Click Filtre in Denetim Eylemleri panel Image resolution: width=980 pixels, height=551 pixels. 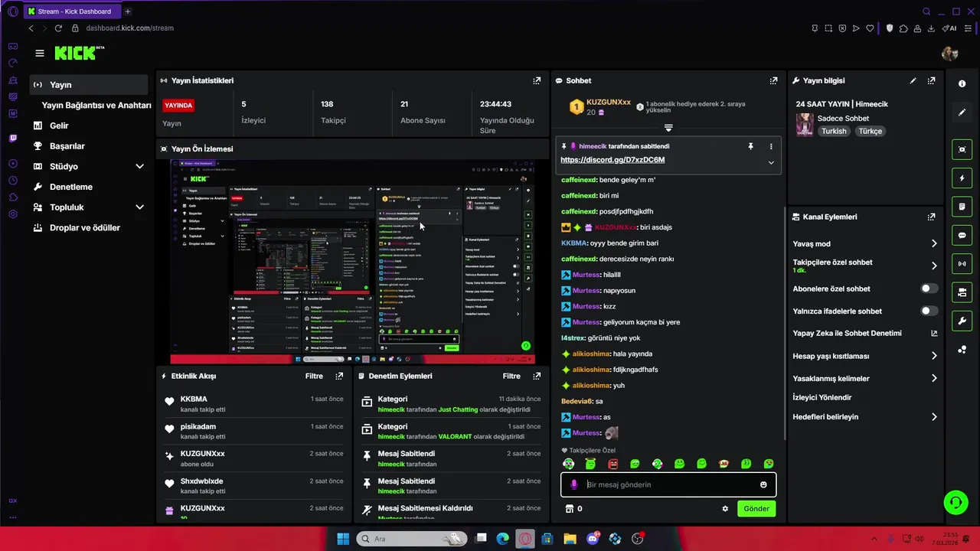point(511,376)
